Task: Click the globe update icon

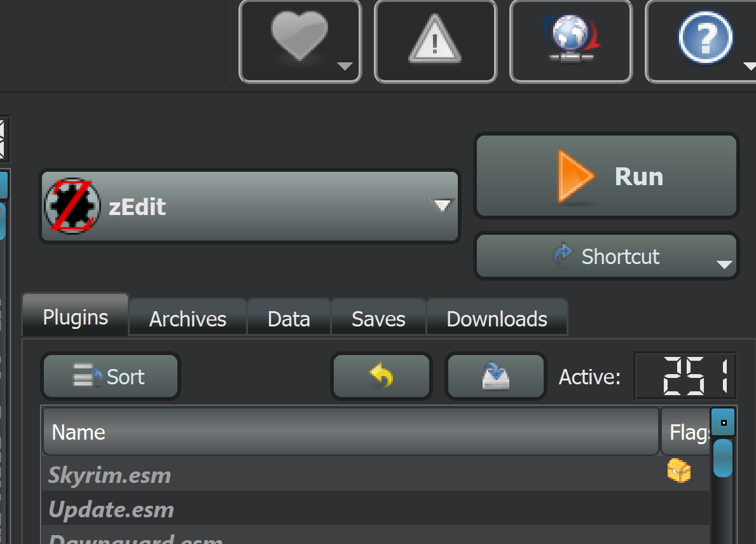Action: pyautogui.click(x=570, y=38)
